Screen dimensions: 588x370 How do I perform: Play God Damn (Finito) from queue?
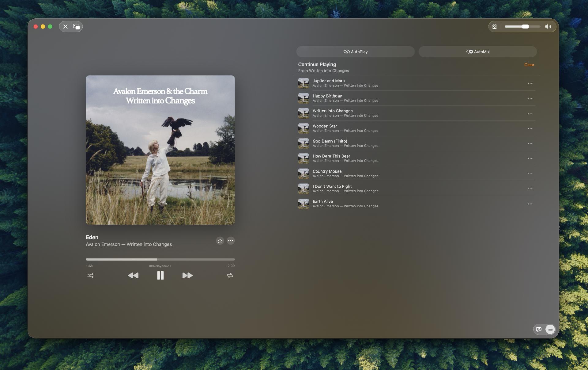pos(417,143)
